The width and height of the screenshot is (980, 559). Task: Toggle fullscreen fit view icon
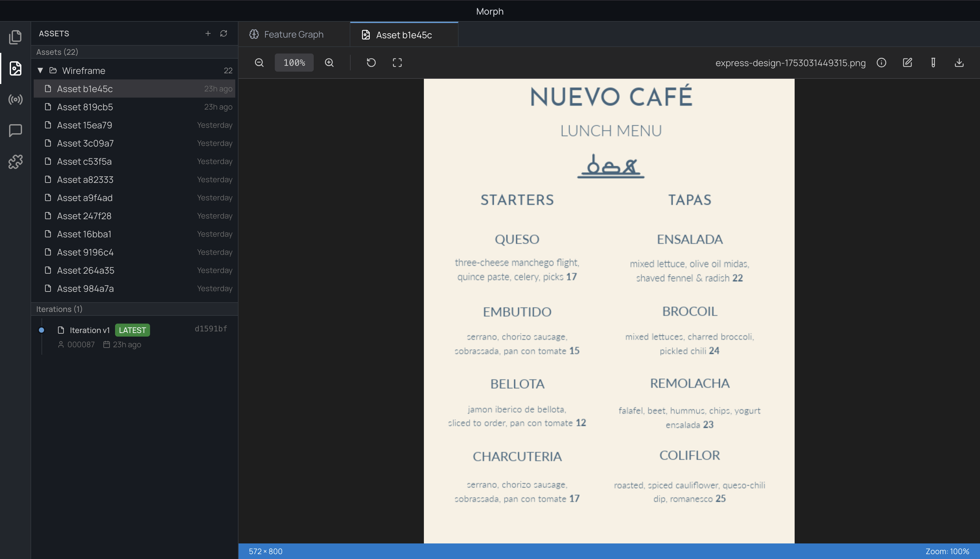[x=397, y=63]
